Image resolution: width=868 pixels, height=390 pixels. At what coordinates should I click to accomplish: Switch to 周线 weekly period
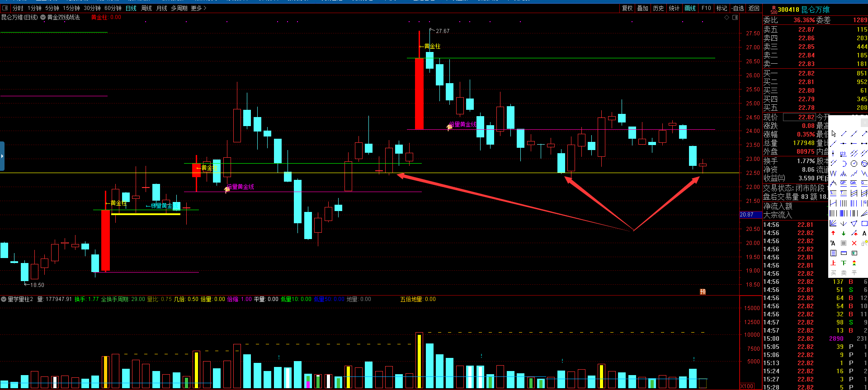tap(146, 8)
